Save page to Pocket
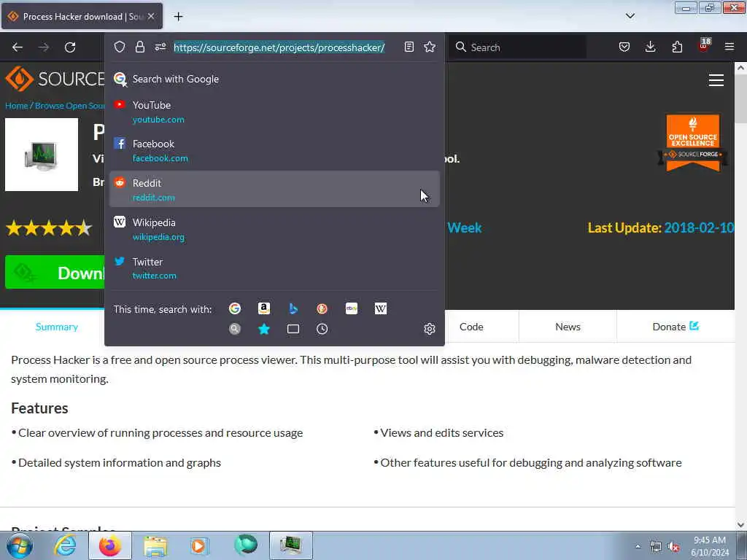747x560 pixels. coord(624,47)
